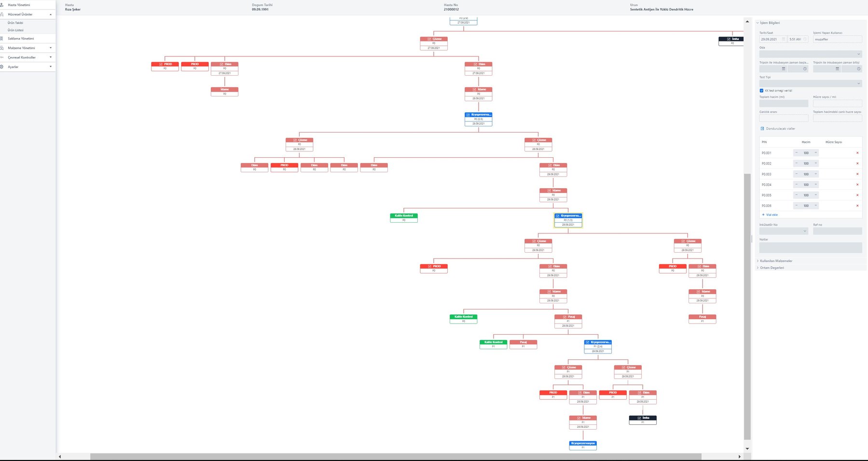
Task: Select the Kalite Kontrol P1 node
Action: 493,344
